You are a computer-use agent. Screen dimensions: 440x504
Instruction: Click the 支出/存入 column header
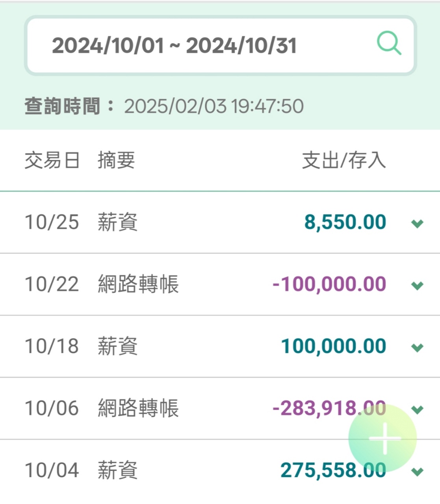pyautogui.click(x=343, y=161)
